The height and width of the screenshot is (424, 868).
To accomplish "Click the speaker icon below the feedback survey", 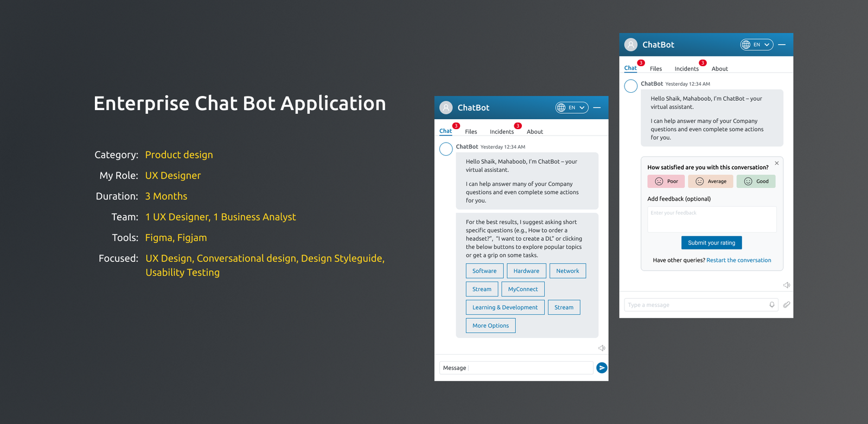I will click(x=787, y=285).
